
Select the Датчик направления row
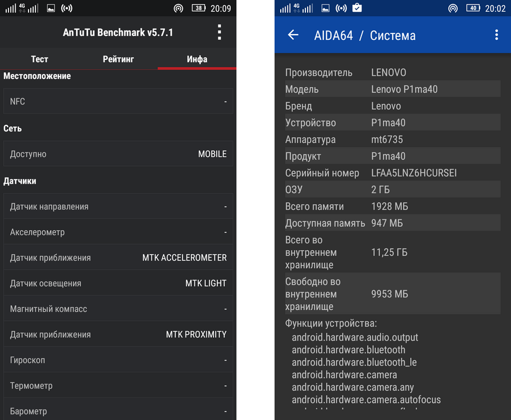(118, 206)
